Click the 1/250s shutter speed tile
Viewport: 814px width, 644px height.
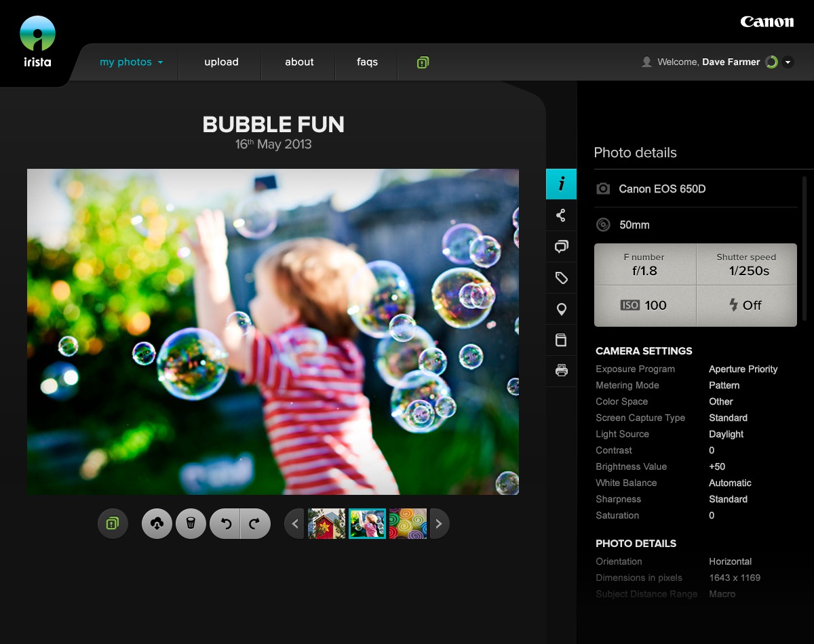pyautogui.click(x=746, y=264)
